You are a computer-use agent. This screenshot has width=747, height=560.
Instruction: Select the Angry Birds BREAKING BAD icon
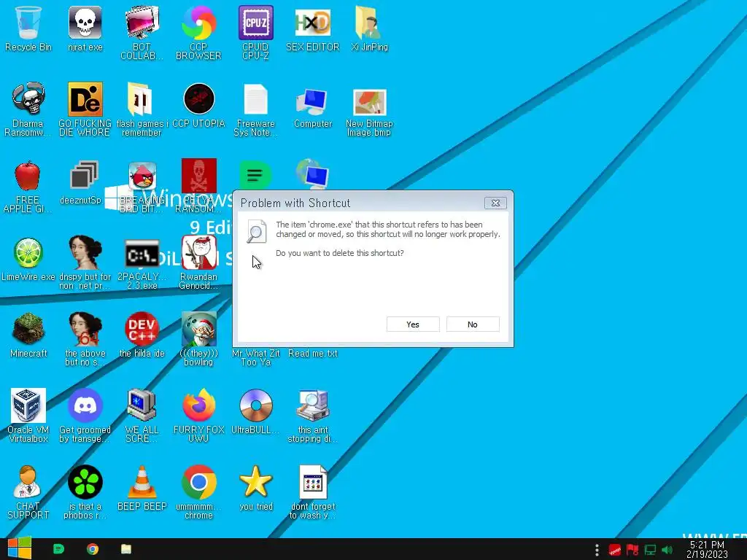tap(142, 176)
